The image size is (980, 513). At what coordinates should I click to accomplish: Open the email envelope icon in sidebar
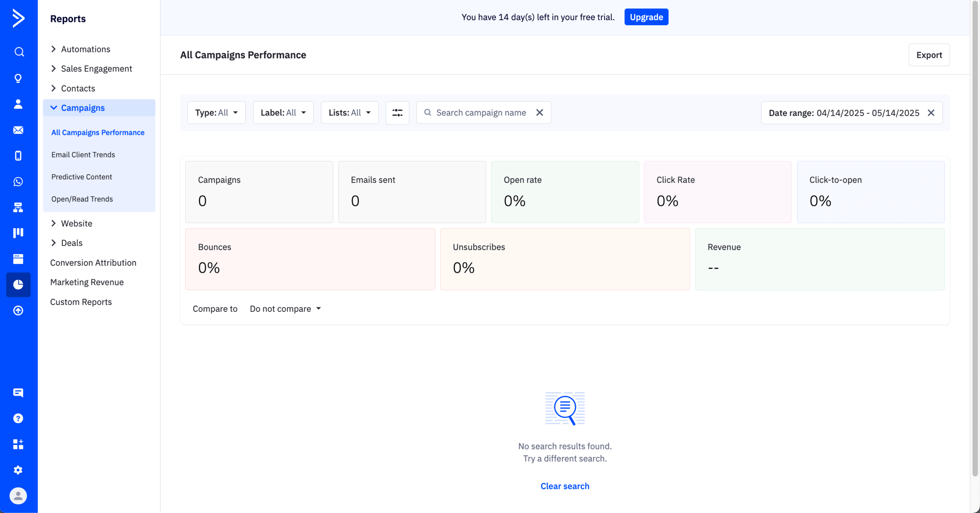(x=18, y=130)
